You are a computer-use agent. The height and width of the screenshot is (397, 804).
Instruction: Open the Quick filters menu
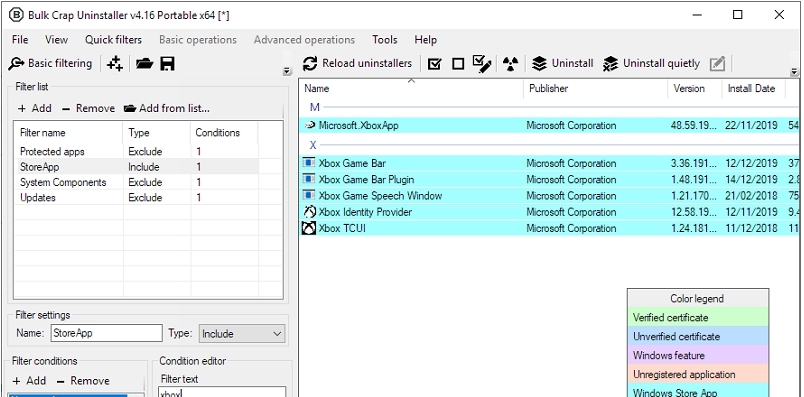(113, 39)
